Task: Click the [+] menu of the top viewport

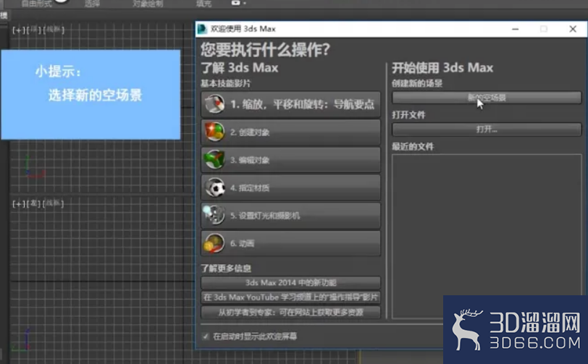Action: click(18, 30)
